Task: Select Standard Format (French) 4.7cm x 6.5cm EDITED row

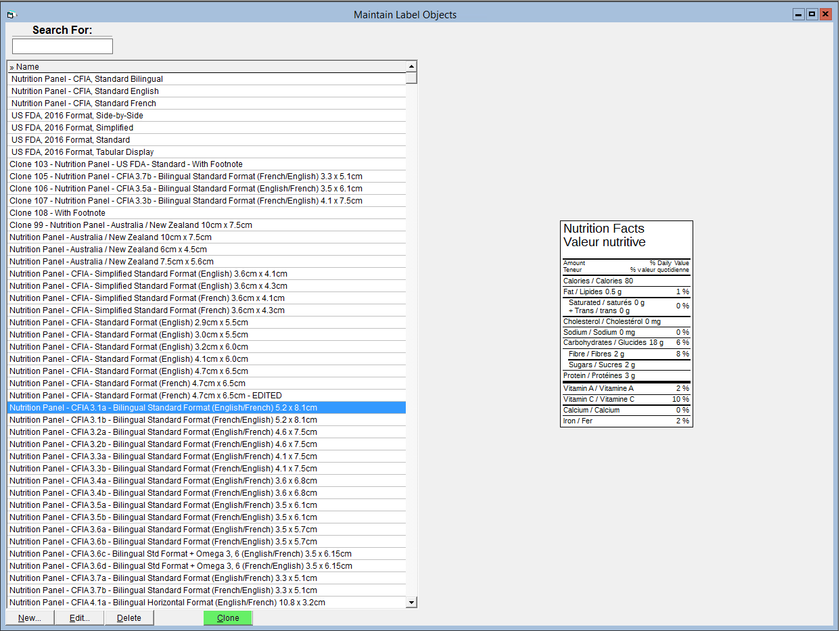Action: point(207,396)
